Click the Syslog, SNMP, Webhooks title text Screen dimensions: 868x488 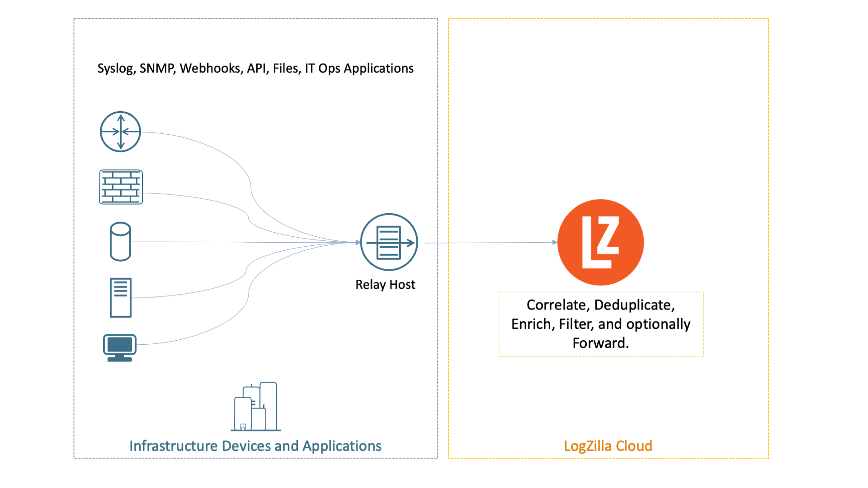click(x=255, y=68)
